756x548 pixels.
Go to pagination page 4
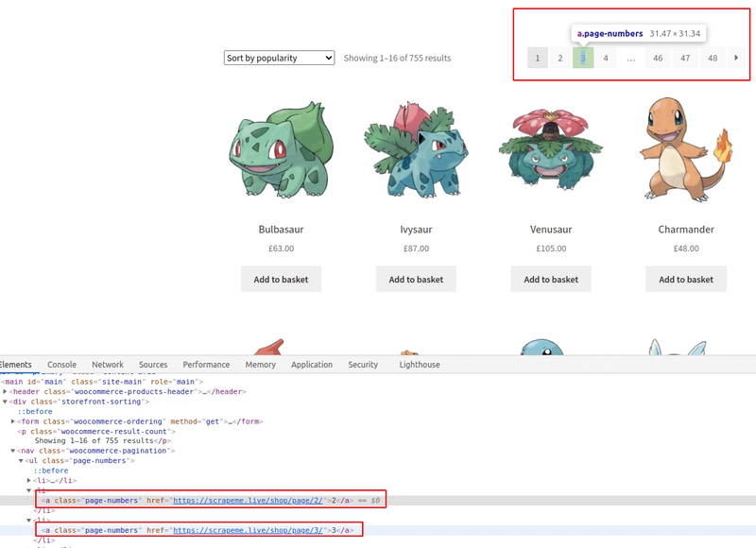[x=606, y=58]
